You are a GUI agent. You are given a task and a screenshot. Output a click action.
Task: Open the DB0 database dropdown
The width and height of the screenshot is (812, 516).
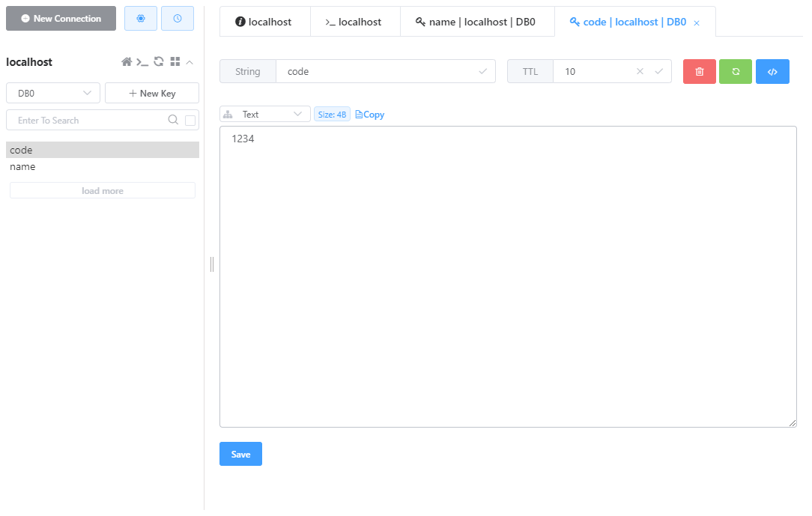pyautogui.click(x=53, y=93)
